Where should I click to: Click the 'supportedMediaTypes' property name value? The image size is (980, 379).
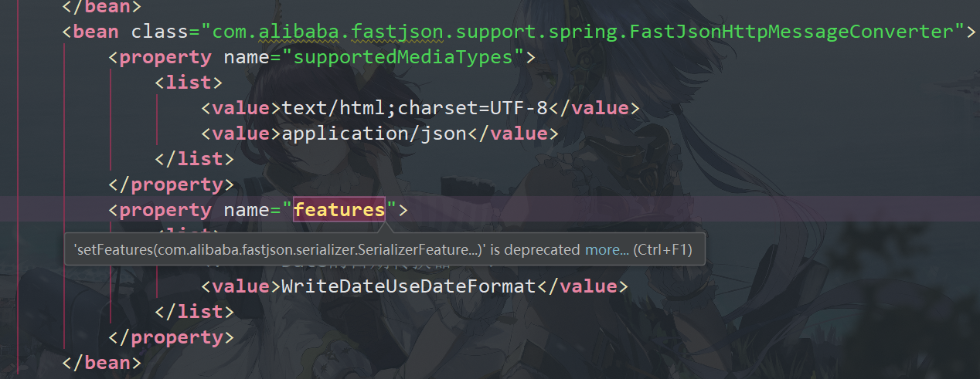(x=404, y=57)
